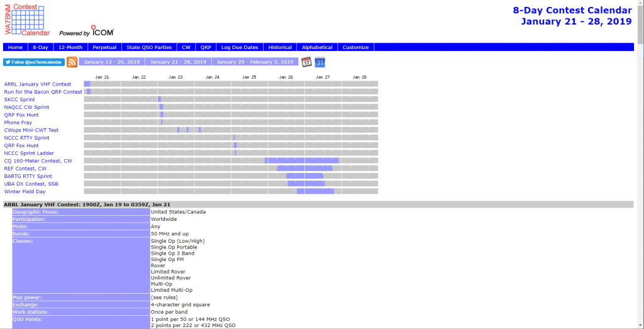The width and height of the screenshot is (644, 329).
Task: Go to the previous week January 13 - 20
Action: 112,62
